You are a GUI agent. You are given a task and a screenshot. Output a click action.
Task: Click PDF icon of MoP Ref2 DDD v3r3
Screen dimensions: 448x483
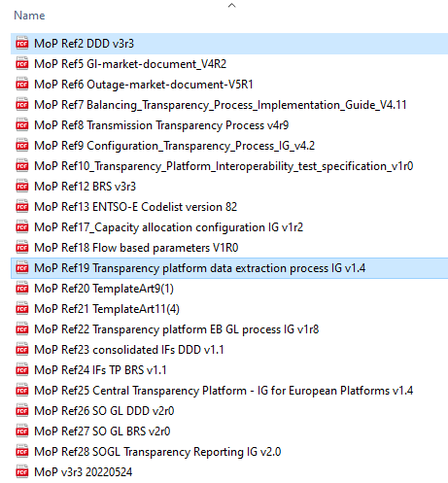coord(22,44)
